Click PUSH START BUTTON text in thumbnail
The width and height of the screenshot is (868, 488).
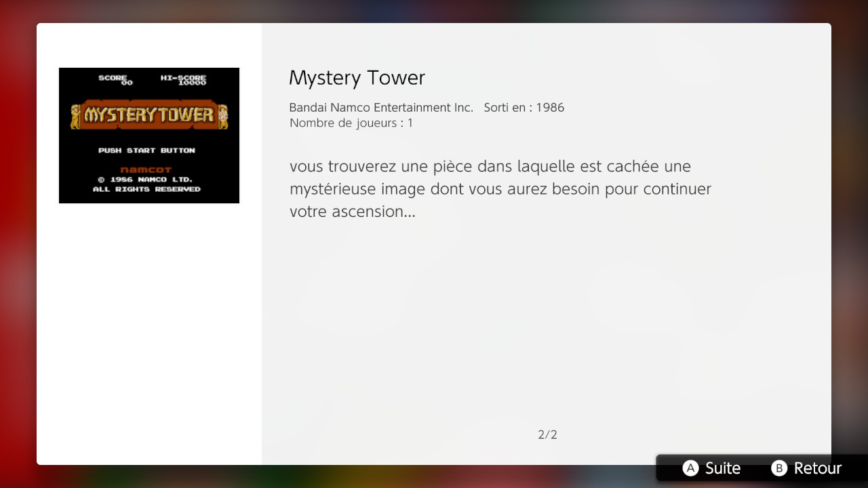146,150
